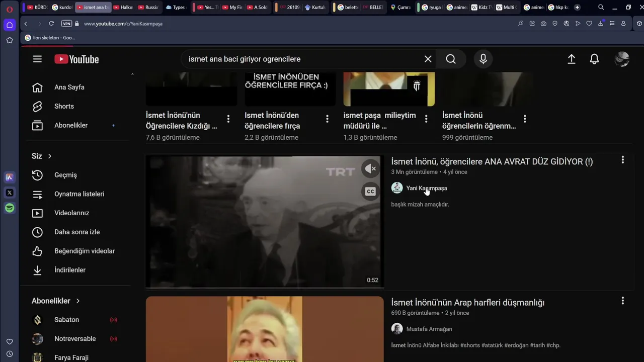Search open tabs with magnifier icon
644x362 pixels.
[x=601, y=8]
